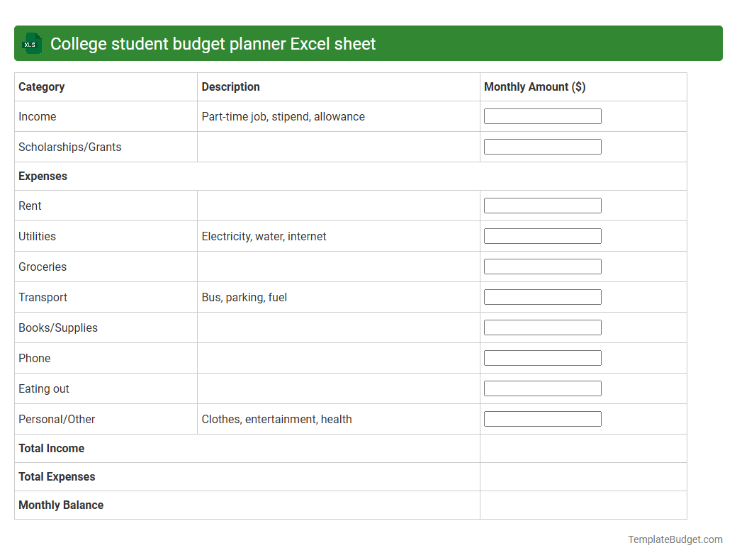Screen dimensions: 737x560
Task: Select the Total Expenses row label
Action: [57, 476]
